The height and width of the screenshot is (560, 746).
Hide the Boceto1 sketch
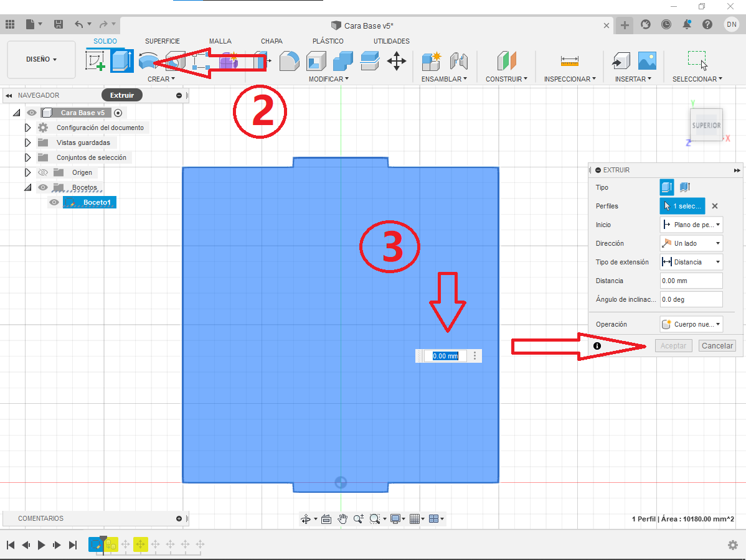pos(54,202)
